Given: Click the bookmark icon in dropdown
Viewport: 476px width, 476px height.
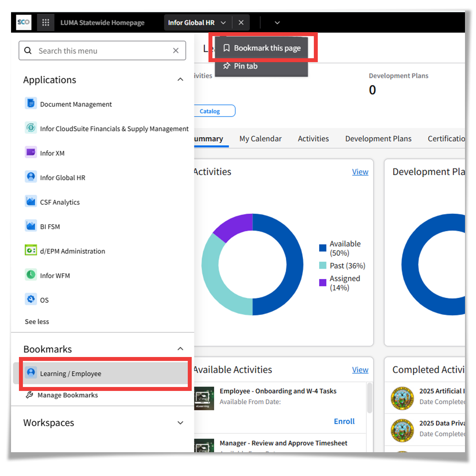Looking at the screenshot, I should click(227, 48).
